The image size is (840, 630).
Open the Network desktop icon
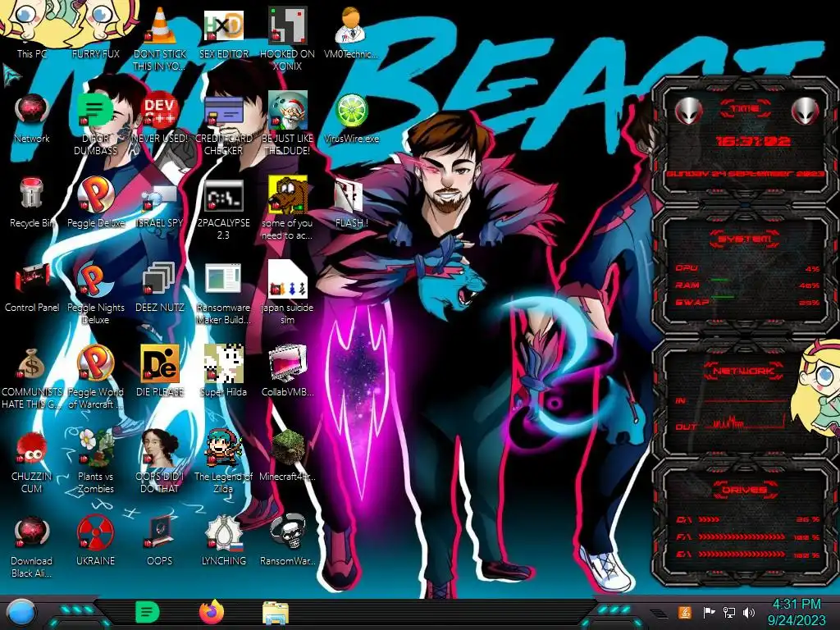point(32,118)
